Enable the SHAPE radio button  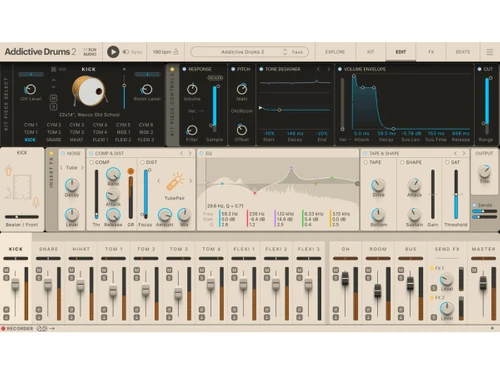click(x=402, y=162)
